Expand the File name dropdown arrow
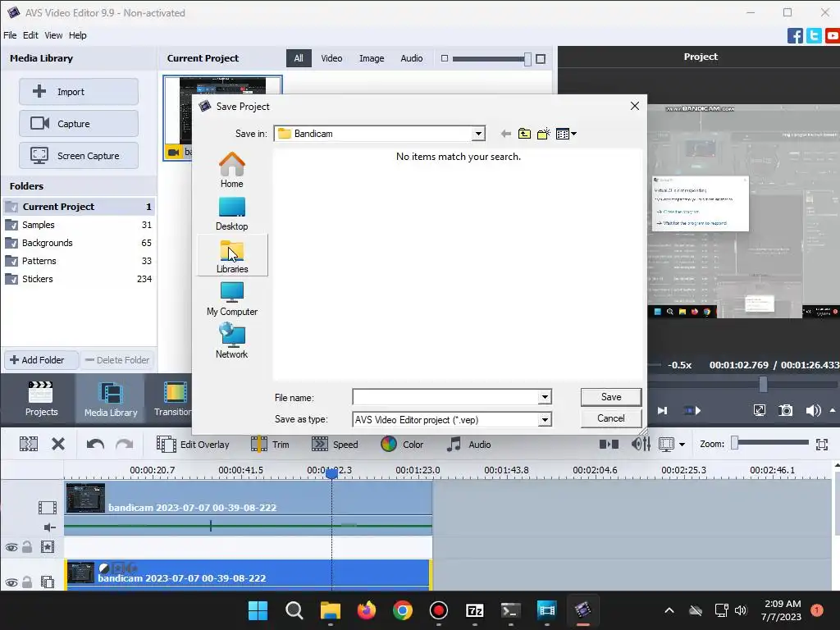The image size is (840, 630). (545, 397)
